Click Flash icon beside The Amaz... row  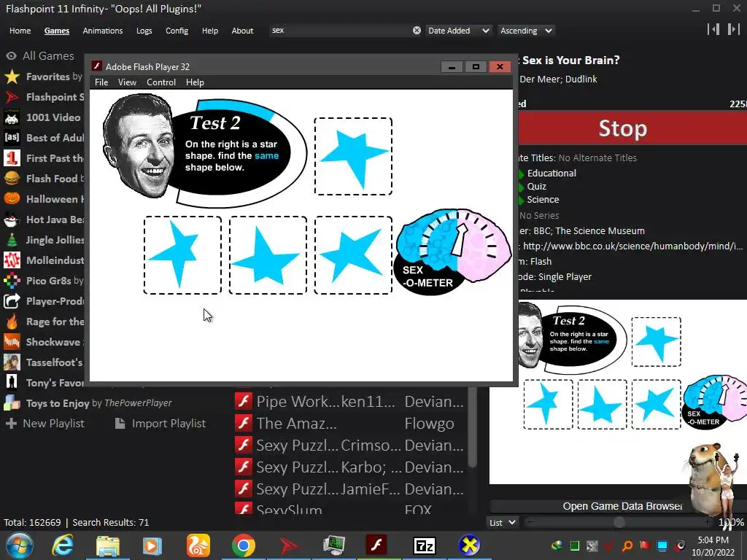pos(244,424)
